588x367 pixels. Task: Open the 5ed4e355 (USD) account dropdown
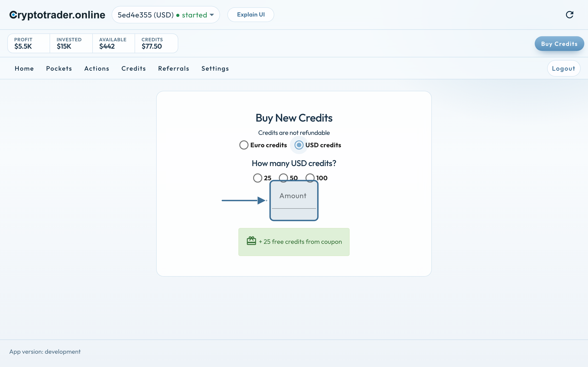point(166,15)
